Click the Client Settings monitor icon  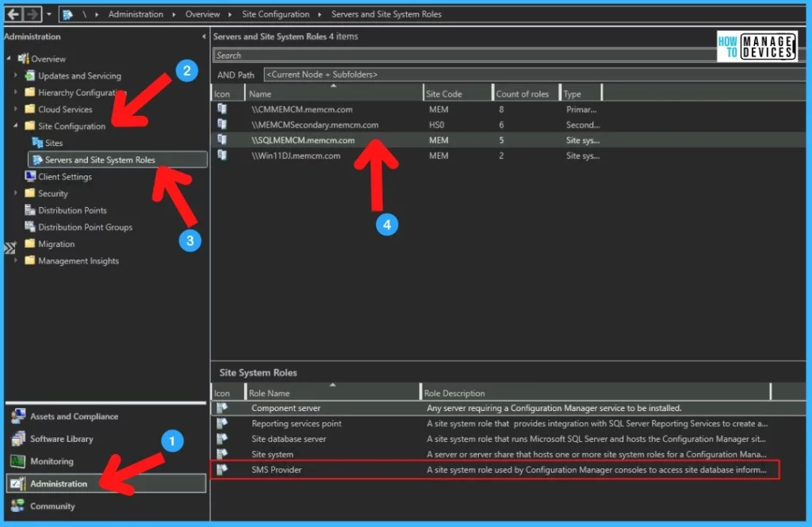(x=30, y=176)
